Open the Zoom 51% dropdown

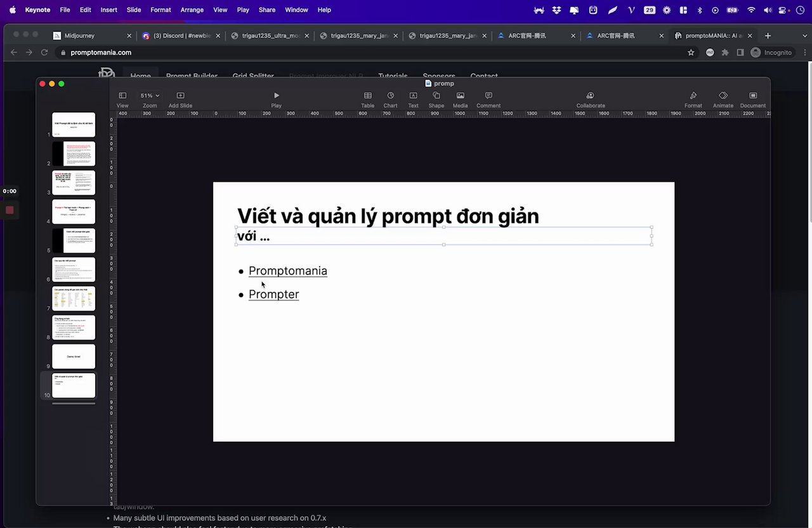click(x=150, y=100)
